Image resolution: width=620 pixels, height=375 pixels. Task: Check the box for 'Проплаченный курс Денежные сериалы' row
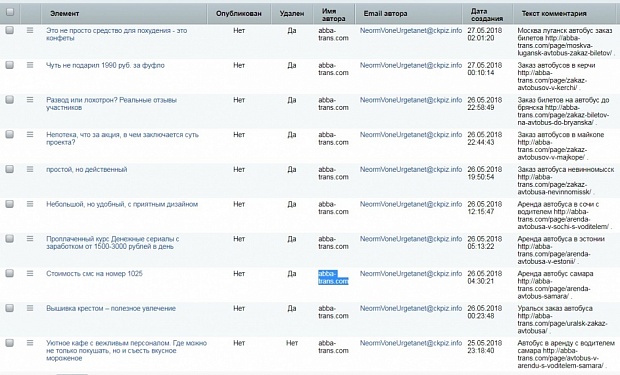tap(9, 239)
